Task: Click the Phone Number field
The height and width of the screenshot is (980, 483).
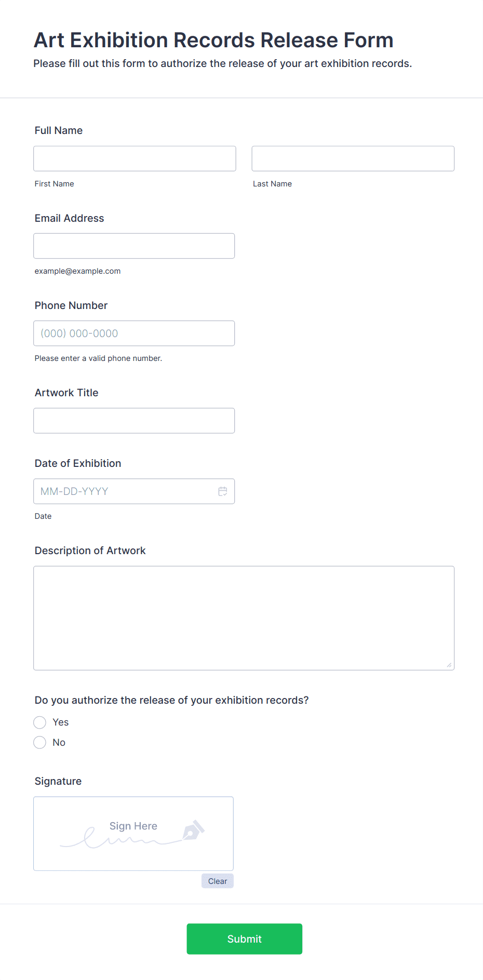Action: (x=134, y=333)
